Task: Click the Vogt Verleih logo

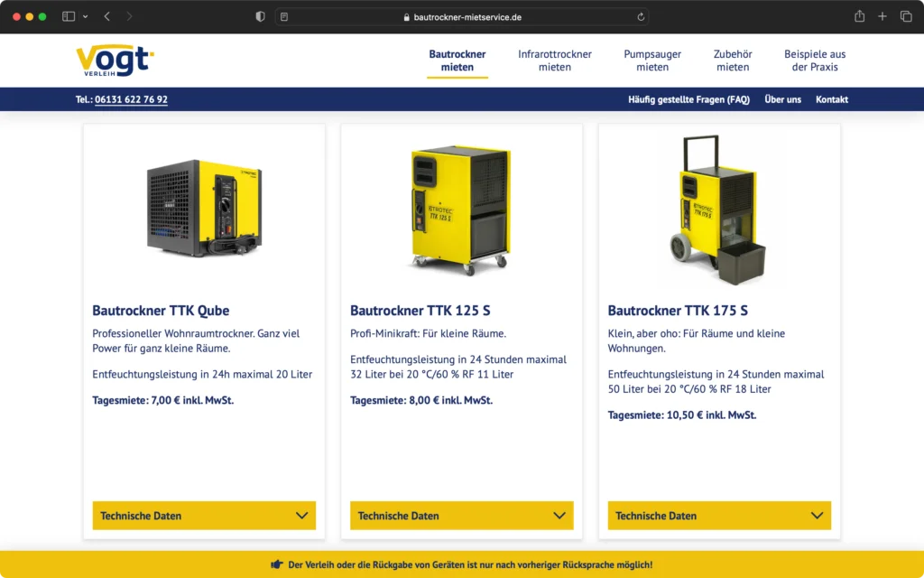Action: click(x=115, y=61)
